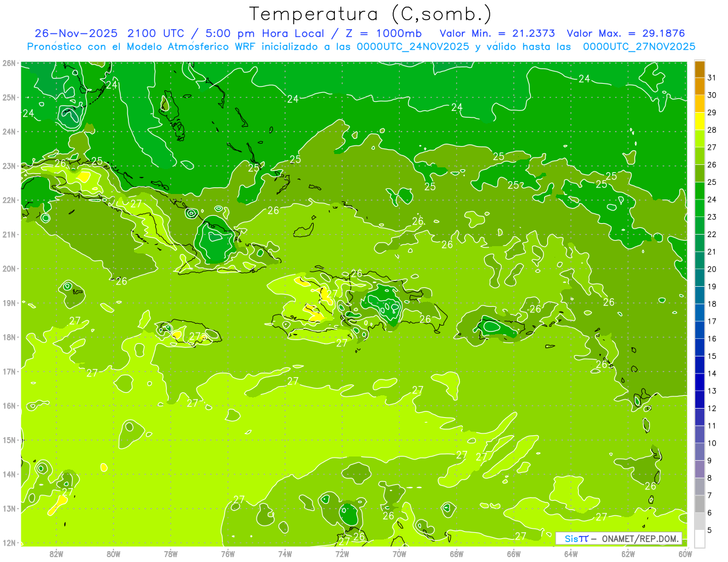728x562 pixels.
Task: Click the 80W longitude axis label
Action: pos(113,554)
